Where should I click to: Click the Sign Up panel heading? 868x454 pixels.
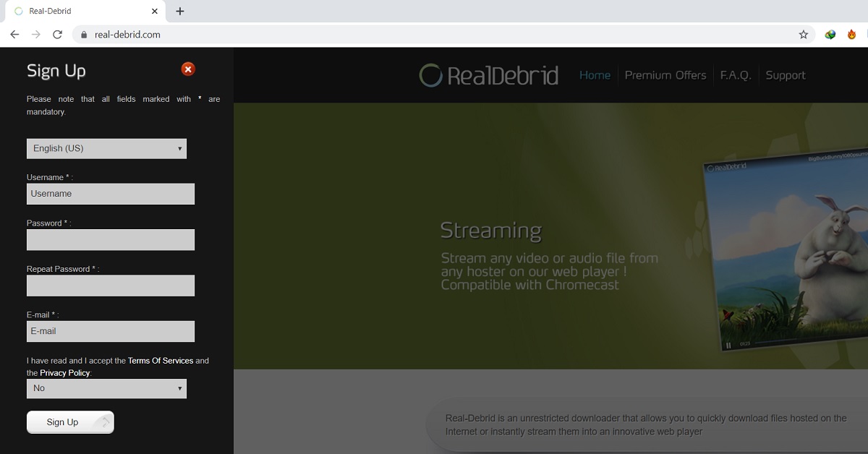56,71
